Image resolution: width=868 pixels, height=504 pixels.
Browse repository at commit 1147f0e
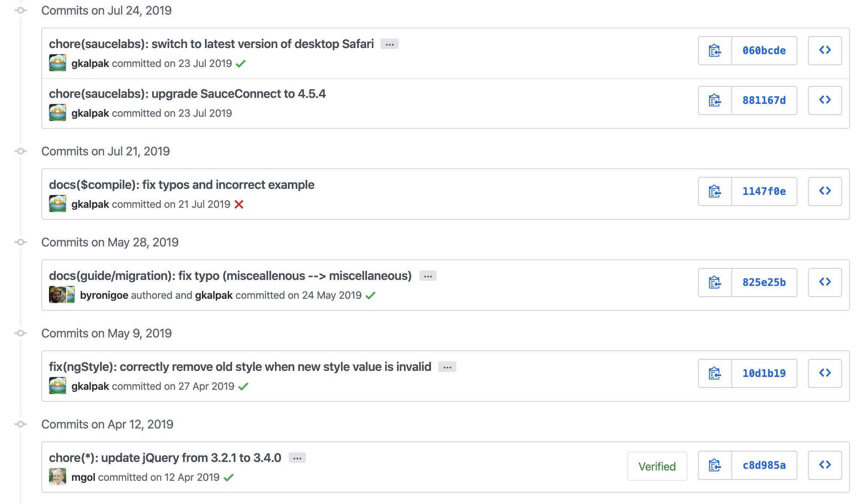(x=825, y=191)
